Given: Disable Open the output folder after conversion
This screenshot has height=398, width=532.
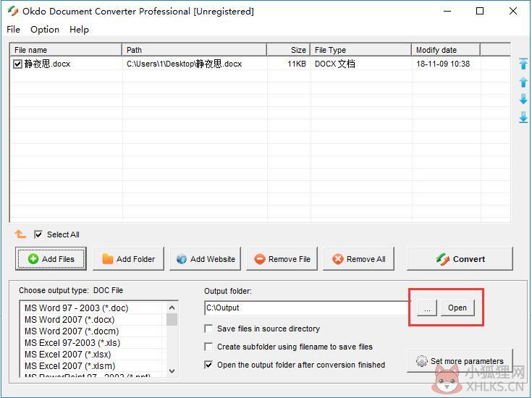Looking at the screenshot, I should [x=208, y=365].
